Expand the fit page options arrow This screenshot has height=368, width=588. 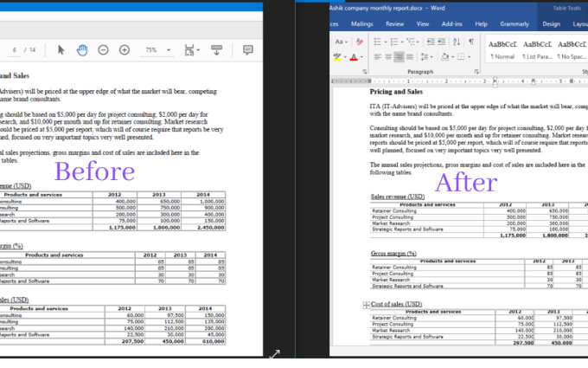pos(198,50)
